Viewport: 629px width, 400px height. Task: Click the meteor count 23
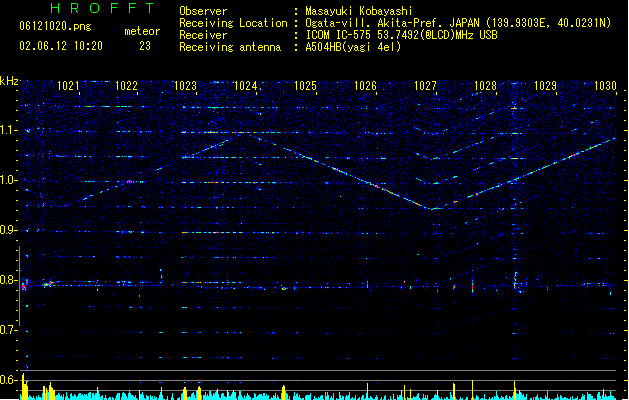pos(145,46)
